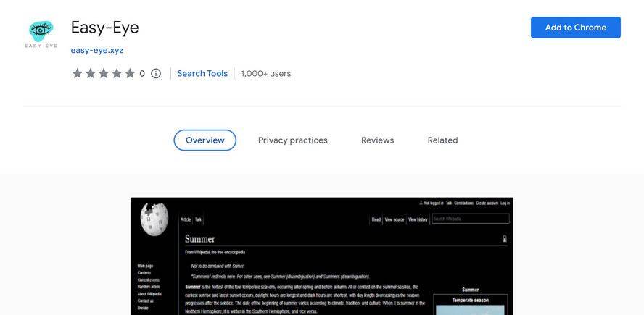Click View history in the preview screenshot
Screen dimensions: 644x315
[418, 219]
